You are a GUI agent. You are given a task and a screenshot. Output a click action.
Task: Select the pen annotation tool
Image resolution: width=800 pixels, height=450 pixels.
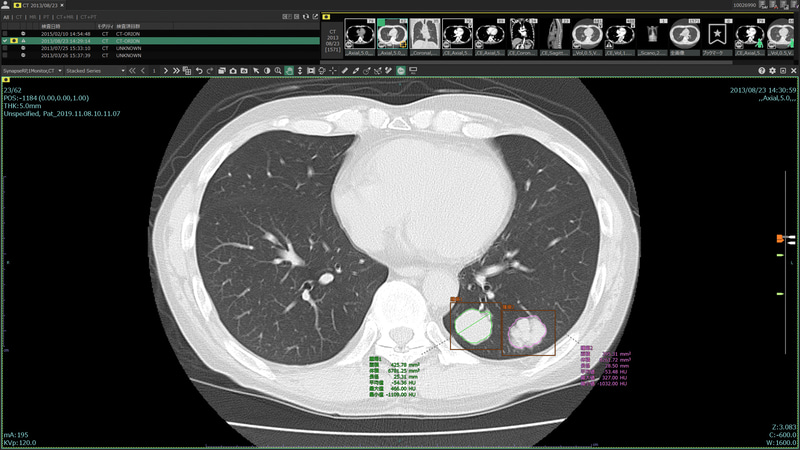click(x=356, y=70)
